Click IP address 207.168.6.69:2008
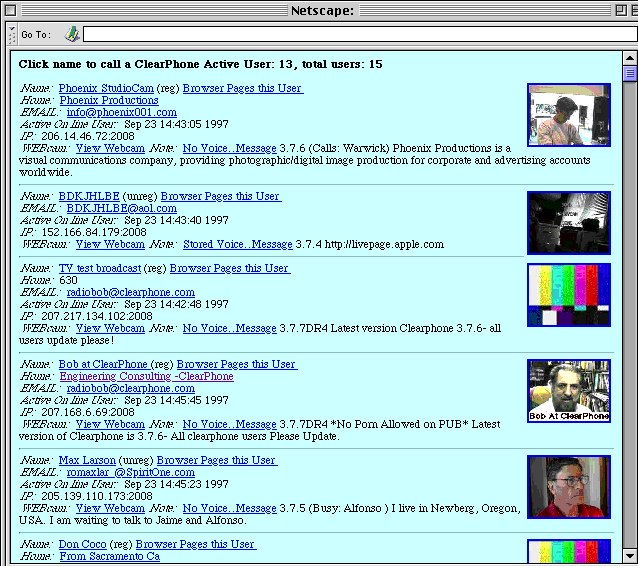Viewport: 638px width, 566px height. point(88,412)
